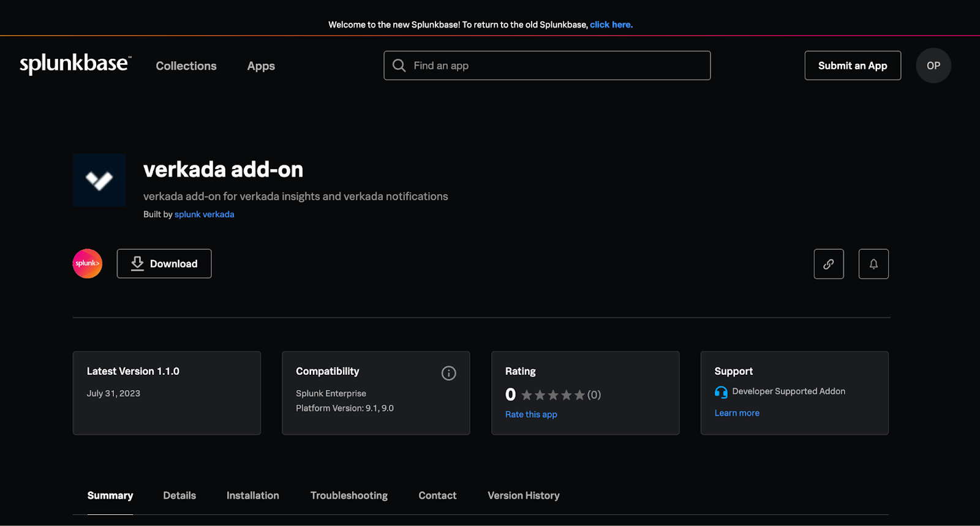
Task: Open the Compatibility info icon
Action: [448, 373]
